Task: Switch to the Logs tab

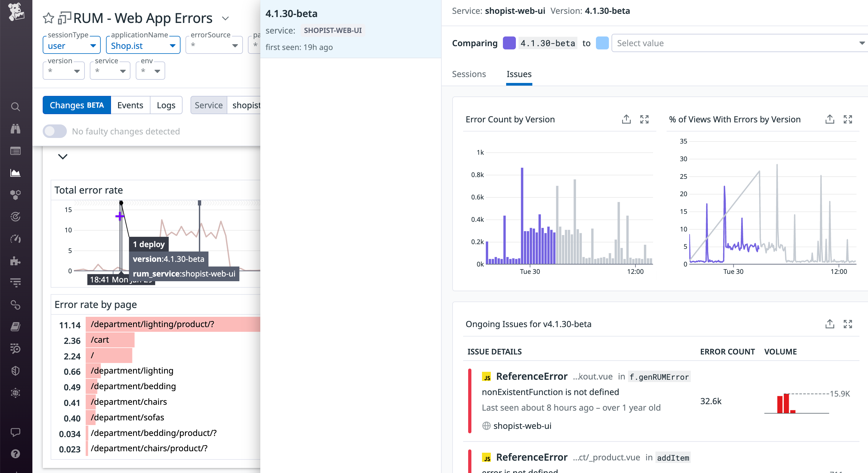Action: point(166,105)
